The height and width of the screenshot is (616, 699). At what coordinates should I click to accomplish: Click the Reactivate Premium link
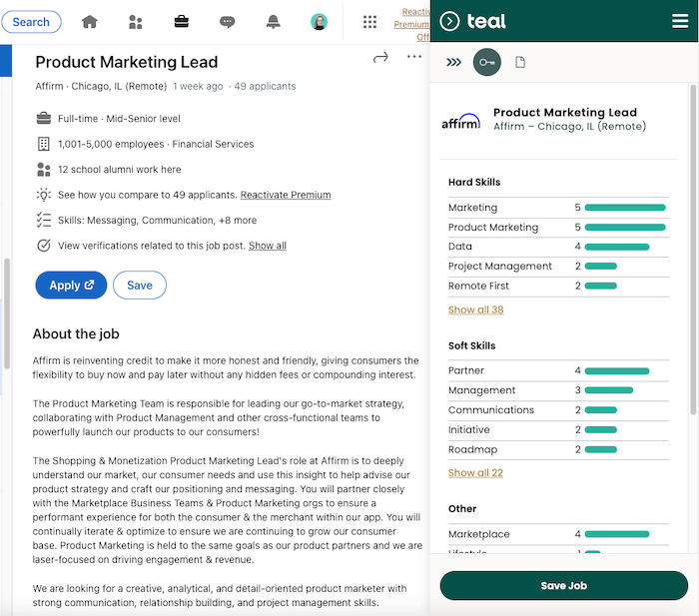point(286,195)
